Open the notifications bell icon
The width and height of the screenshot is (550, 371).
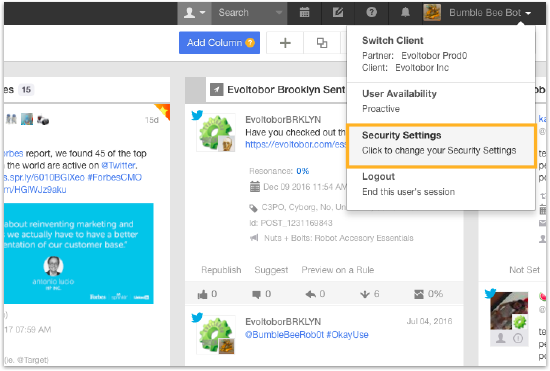(x=405, y=13)
